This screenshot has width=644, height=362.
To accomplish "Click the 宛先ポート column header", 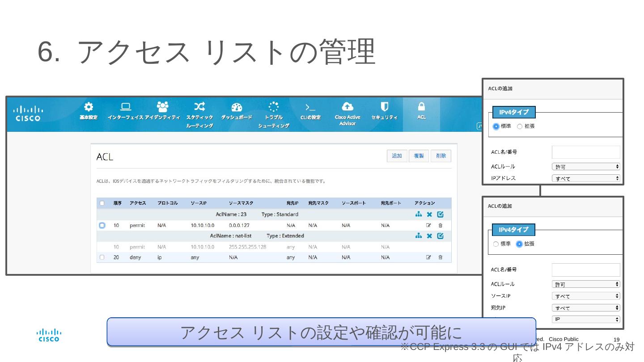I will click(x=391, y=203).
